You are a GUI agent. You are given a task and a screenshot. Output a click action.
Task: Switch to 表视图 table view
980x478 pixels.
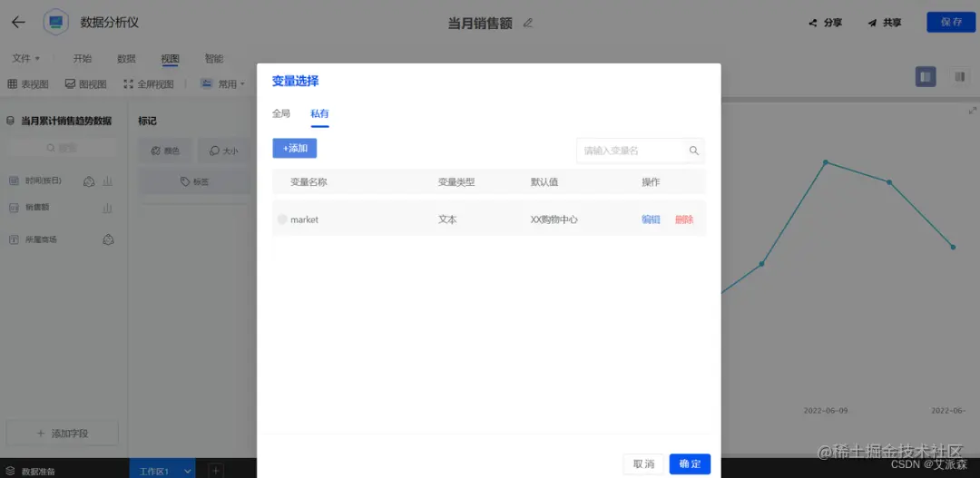(x=27, y=83)
